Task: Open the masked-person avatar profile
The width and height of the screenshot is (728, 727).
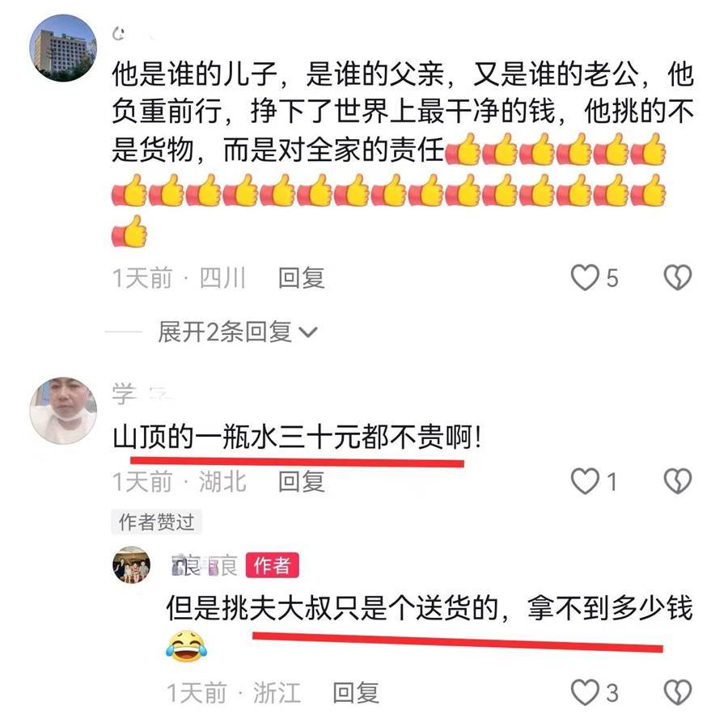Action: coord(63,410)
